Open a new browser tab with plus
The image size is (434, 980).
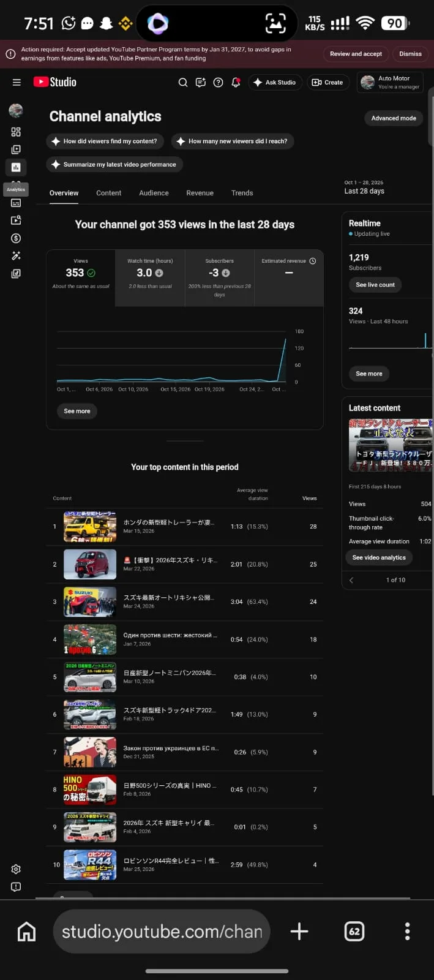click(x=299, y=932)
